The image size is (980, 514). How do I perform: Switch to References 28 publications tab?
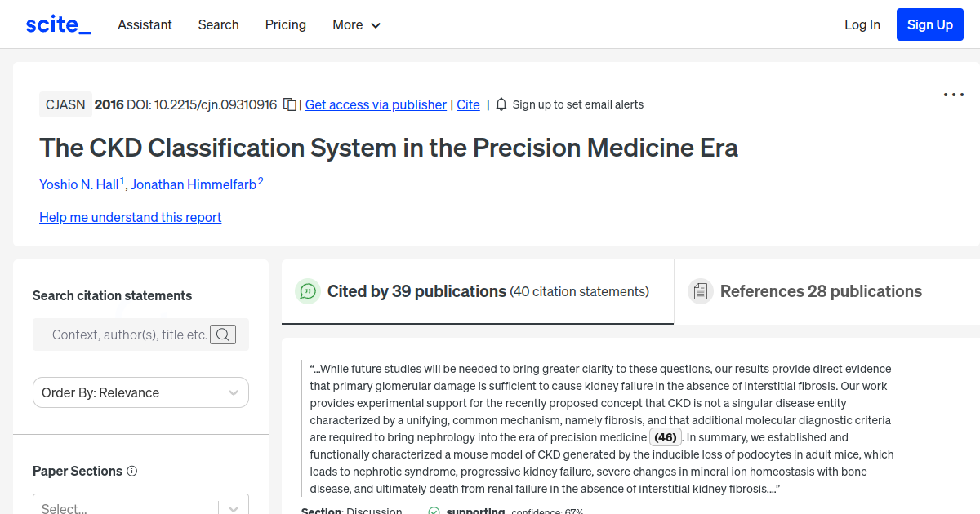point(820,290)
